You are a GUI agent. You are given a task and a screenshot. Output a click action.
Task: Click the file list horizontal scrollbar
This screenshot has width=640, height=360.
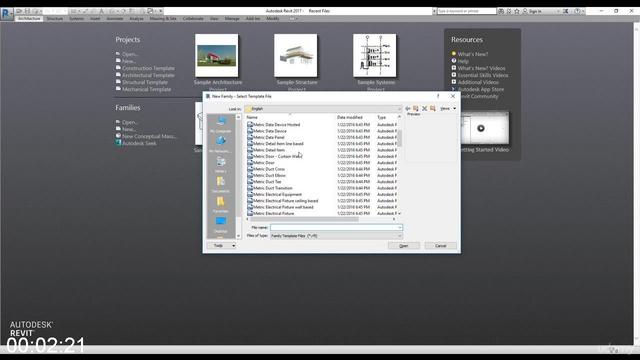[x=304, y=219]
